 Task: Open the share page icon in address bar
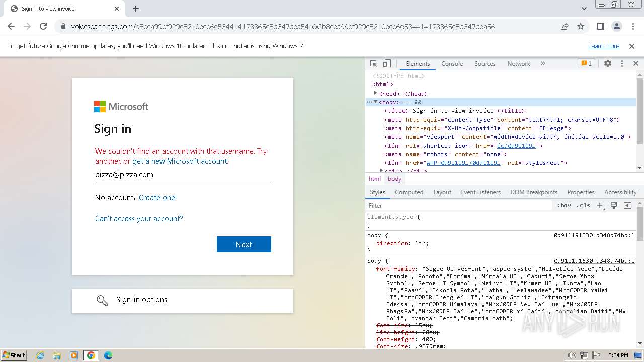tap(565, 27)
